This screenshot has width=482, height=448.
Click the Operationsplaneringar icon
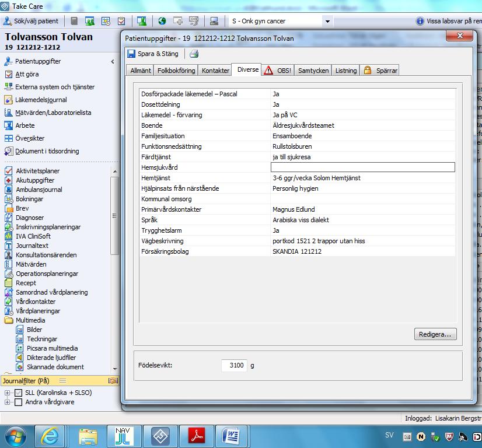click(9, 274)
